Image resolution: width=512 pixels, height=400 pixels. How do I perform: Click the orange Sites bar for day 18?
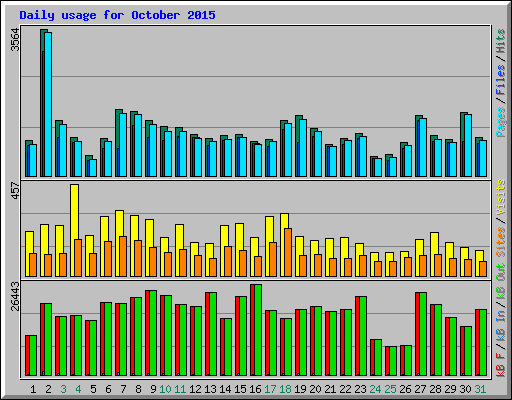(x=288, y=252)
